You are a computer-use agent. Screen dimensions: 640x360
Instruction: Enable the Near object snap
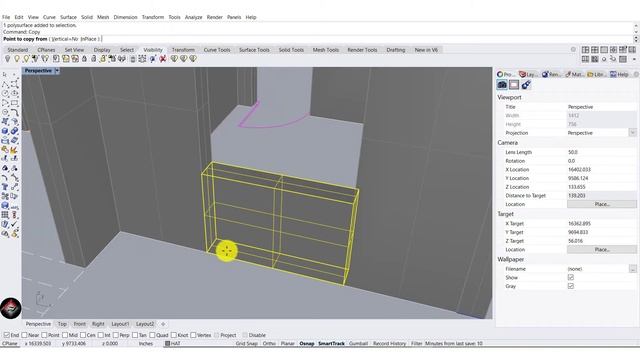pos(24,335)
